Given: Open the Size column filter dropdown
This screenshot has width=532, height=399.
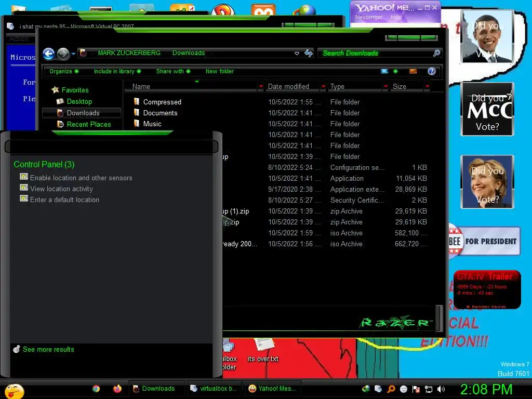Looking at the screenshot, I should [427, 87].
